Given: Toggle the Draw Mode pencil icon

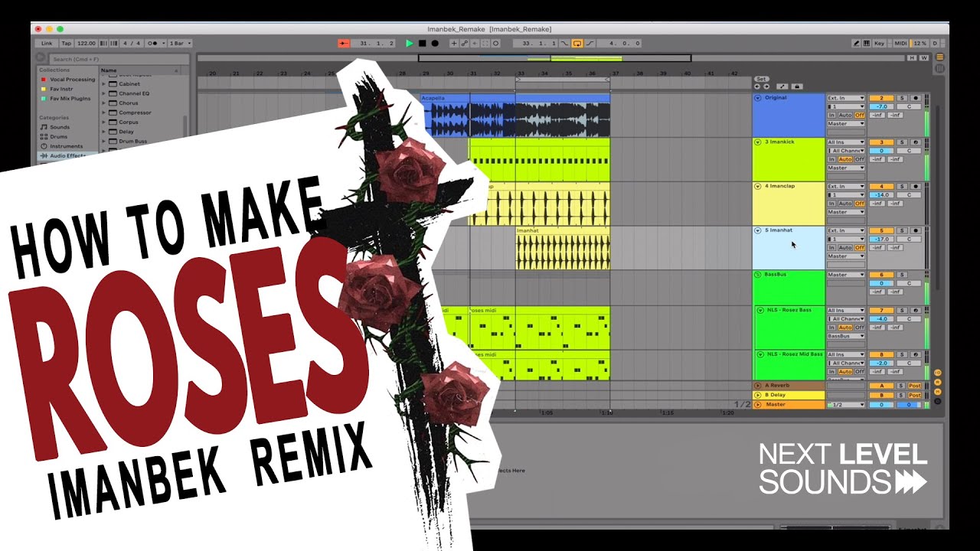Looking at the screenshot, I should coord(856,44).
